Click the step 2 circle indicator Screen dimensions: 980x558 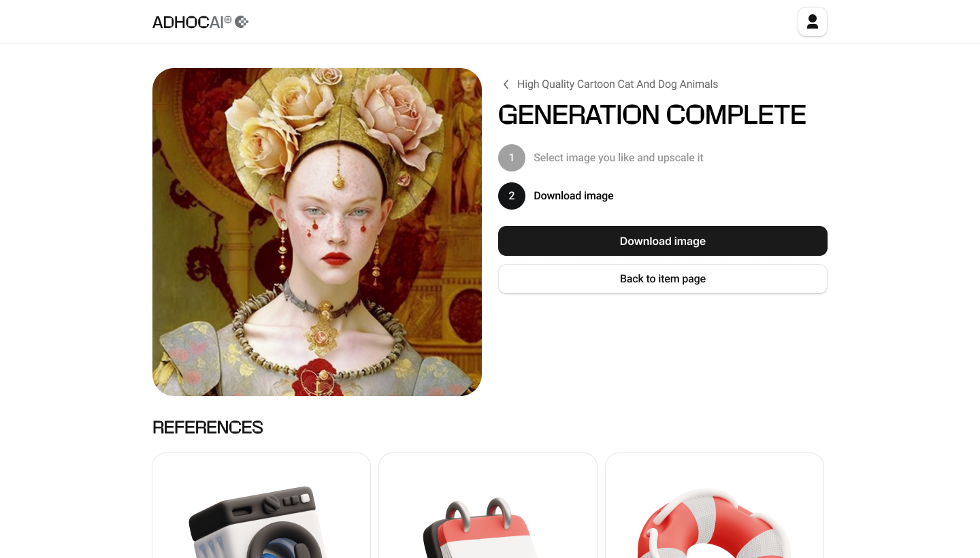(x=512, y=196)
